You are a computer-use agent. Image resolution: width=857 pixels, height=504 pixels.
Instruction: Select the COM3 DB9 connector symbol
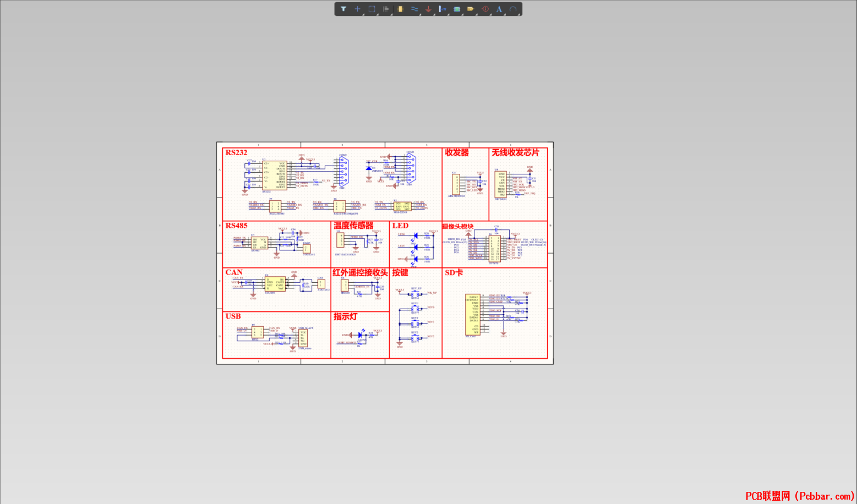(x=411, y=167)
